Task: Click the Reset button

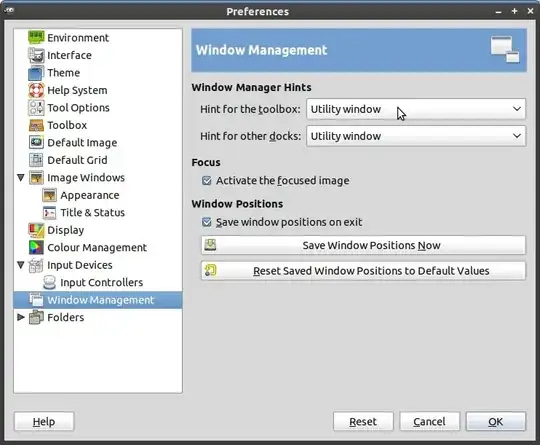Action: [x=363, y=422]
